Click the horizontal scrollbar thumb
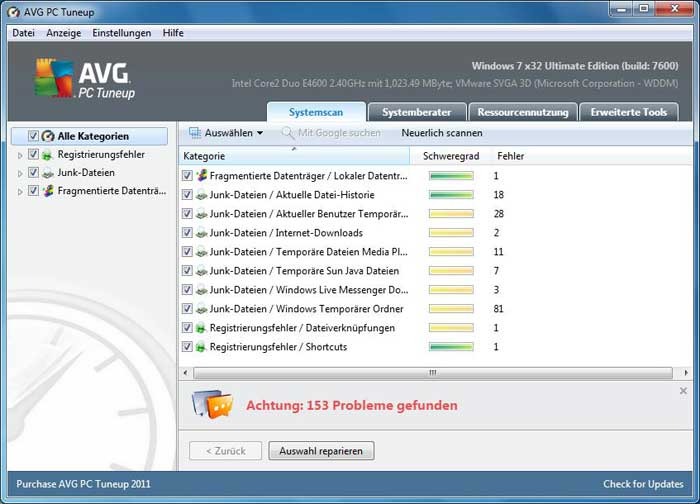Screen dimensions: 700x504 (433, 372)
